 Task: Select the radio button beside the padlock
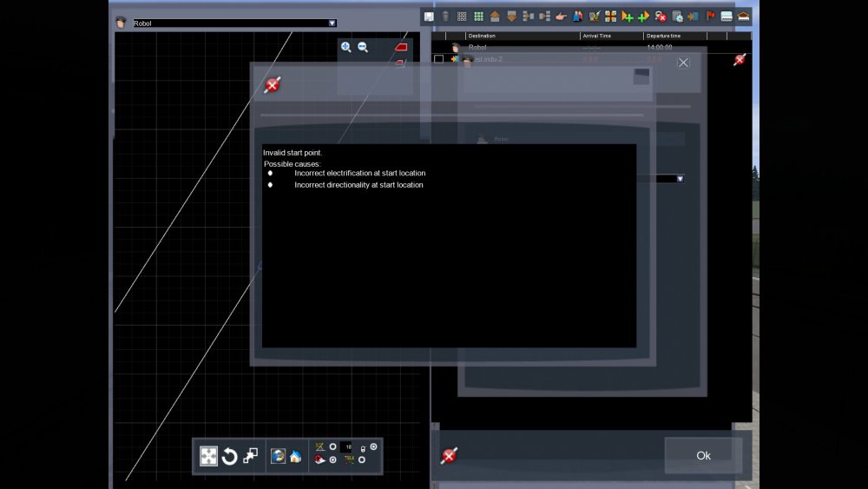(373, 448)
